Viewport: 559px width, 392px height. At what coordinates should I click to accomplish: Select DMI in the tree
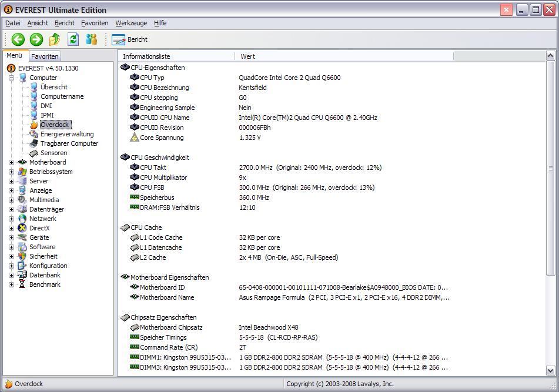[46, 106]
